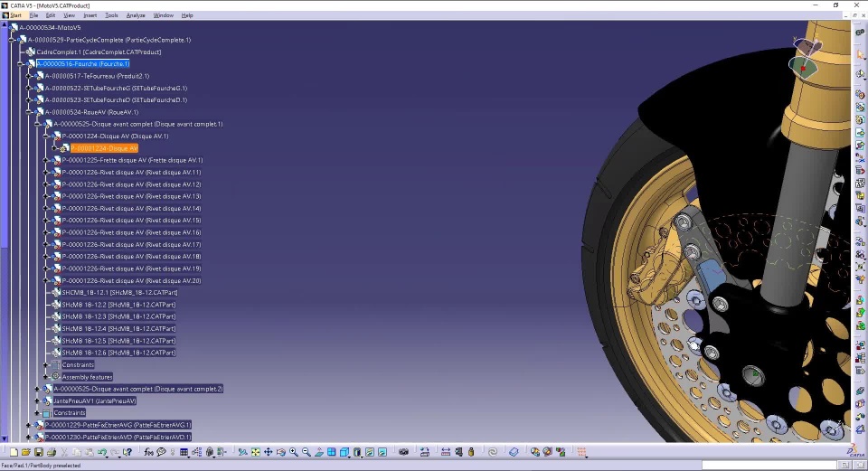Open the Analyze menu
The image size is (868, 471).
click(x=136, y=15)
